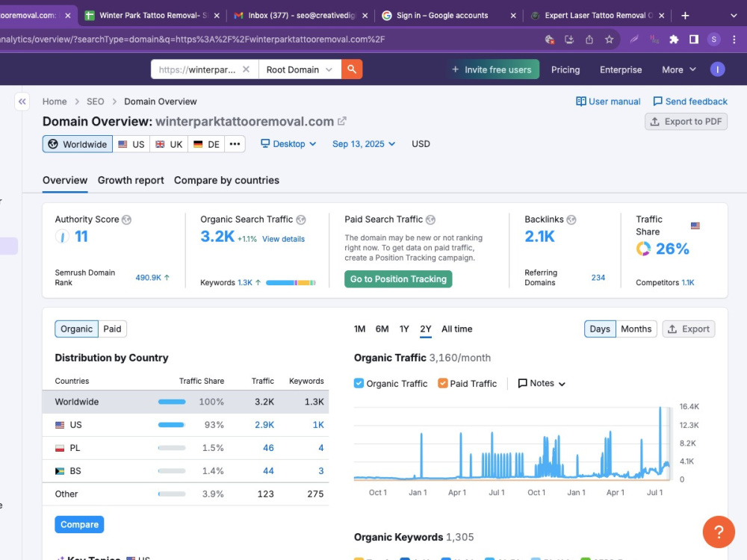747x560 pixels.
Task: Click the US traffic share bar
Action: click(171, 425)
